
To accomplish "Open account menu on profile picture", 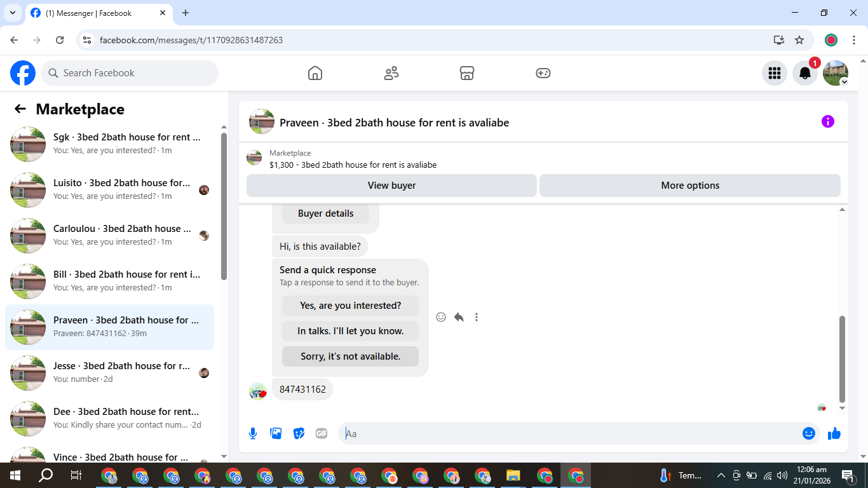I will [836, 73].
